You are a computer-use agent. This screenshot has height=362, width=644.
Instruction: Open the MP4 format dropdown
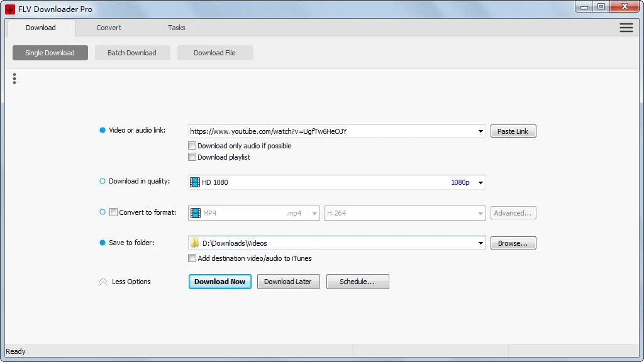[314, 213]
